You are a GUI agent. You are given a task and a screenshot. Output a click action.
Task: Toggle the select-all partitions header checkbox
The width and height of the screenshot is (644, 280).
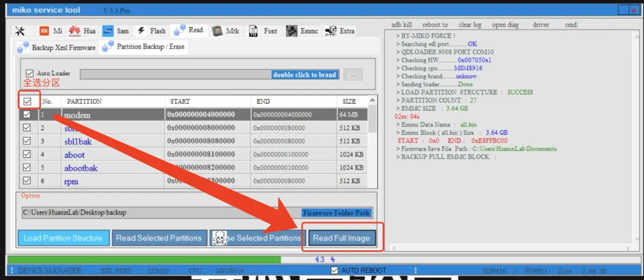[x=28, y=101]
